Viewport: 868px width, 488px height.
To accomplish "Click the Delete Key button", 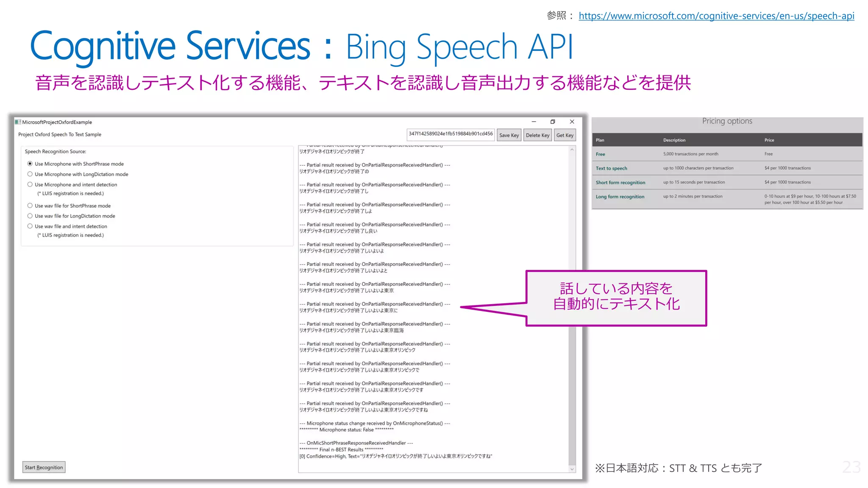I will coord(537,135).
